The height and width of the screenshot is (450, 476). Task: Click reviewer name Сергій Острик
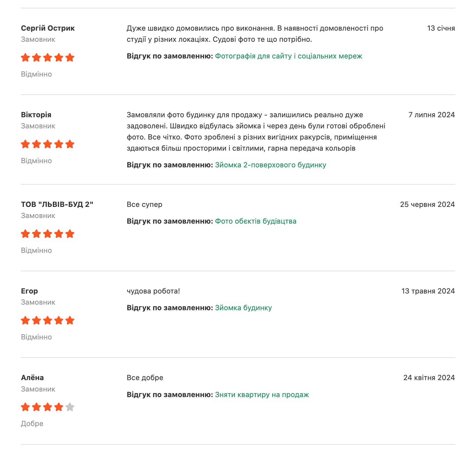pyautogui.click(x=48, y=28)
